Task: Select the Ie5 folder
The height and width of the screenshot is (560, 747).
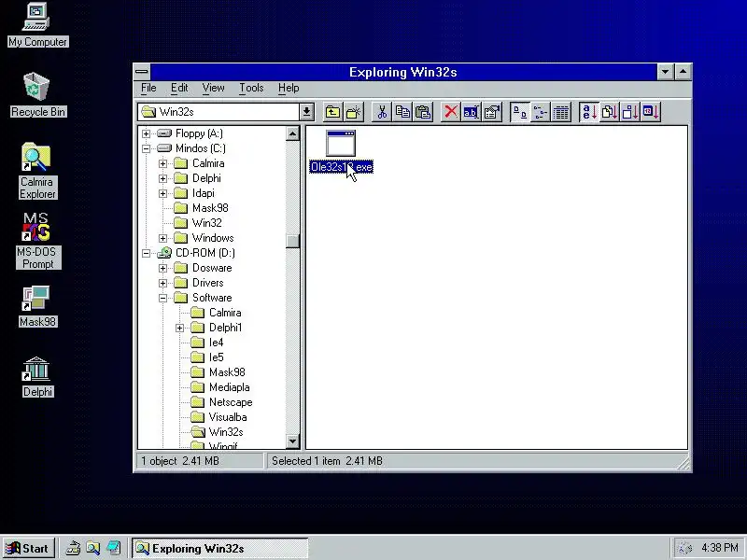Action: click(x=207, y=357)
